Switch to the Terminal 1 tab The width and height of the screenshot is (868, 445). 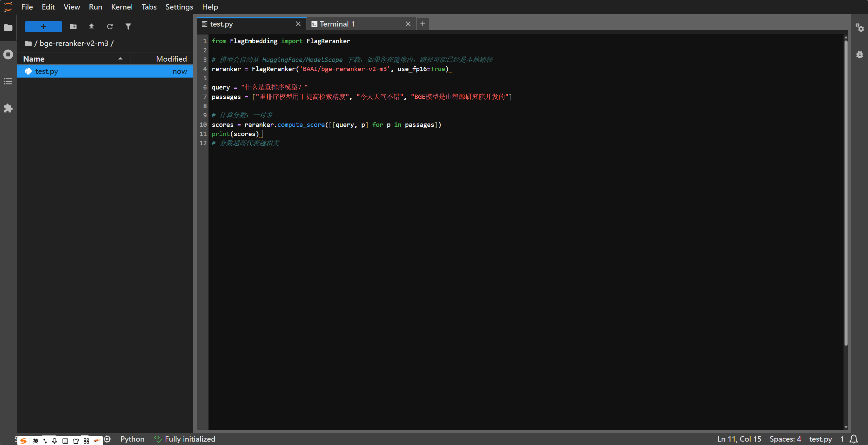(x=337, y=24)
